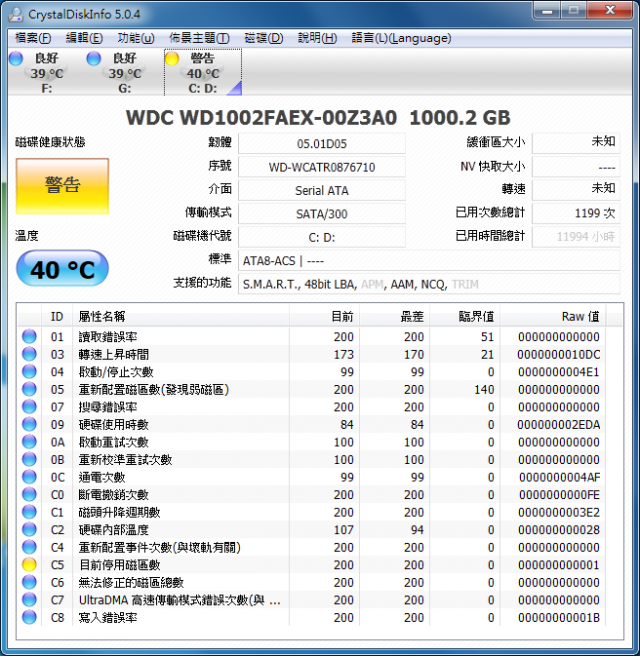Click status orb of attribute 07 搜尋錯誤率
Viewport: 640px width, 657px height.
29,407
